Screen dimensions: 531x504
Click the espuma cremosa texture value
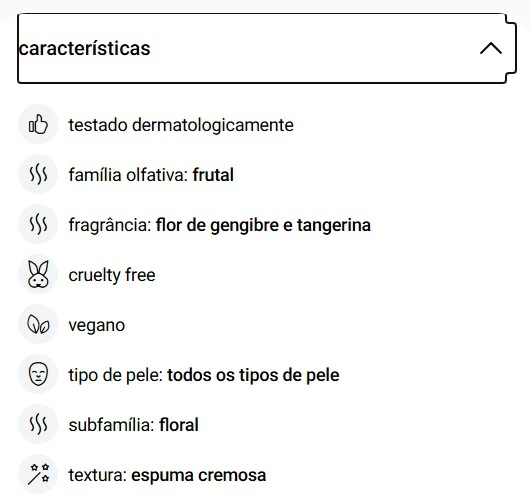click(x=198, y=476)
